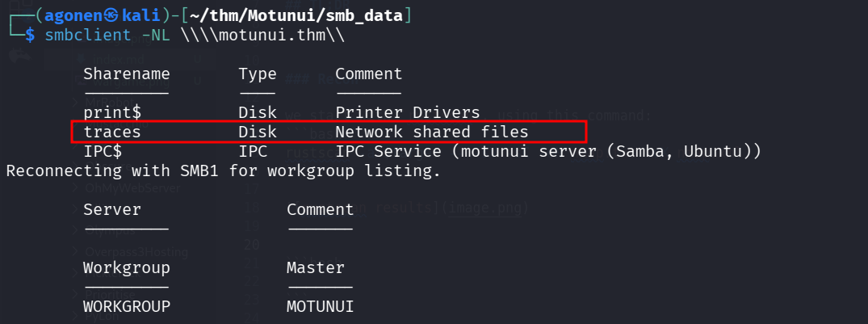Click the IPC$ share name

point(103,151)
